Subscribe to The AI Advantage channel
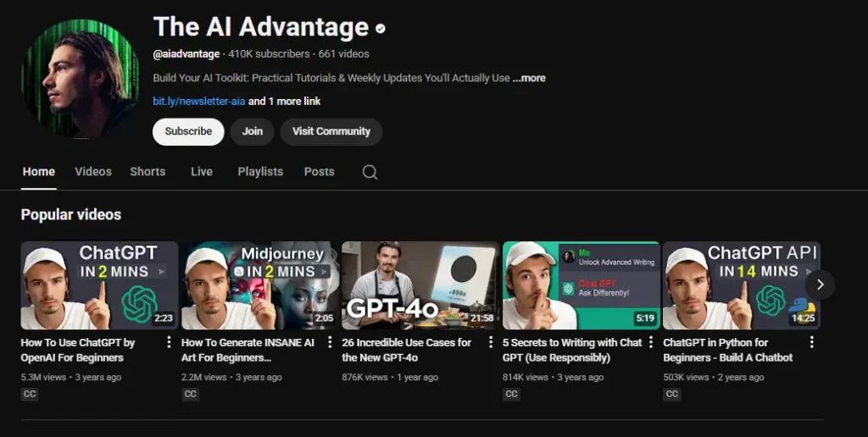 [188, 131]
